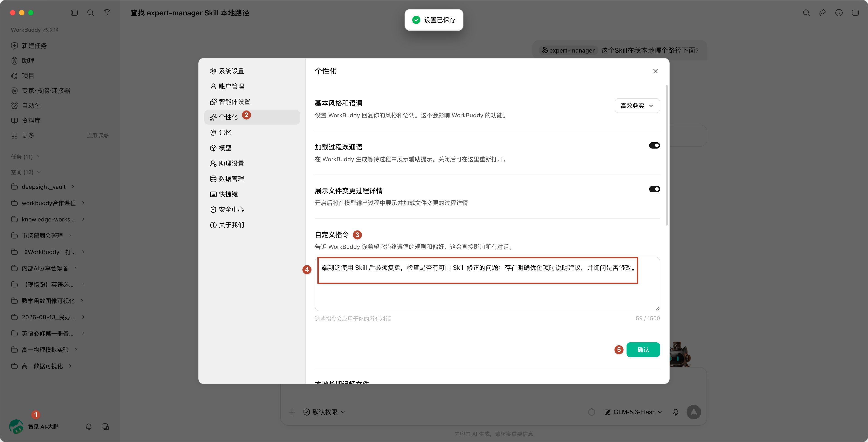The image size is (868, 442).
Task: Open 账户管理 settings section
Action: (252, 86)
